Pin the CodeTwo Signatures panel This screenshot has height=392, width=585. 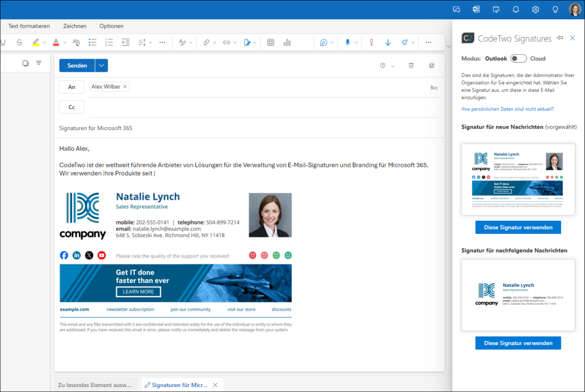(560, 38)
